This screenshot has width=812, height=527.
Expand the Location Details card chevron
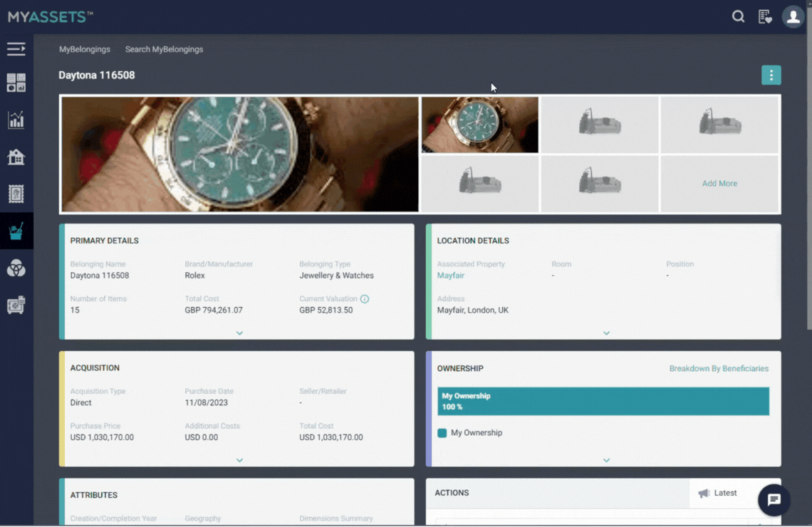point(606,333)
